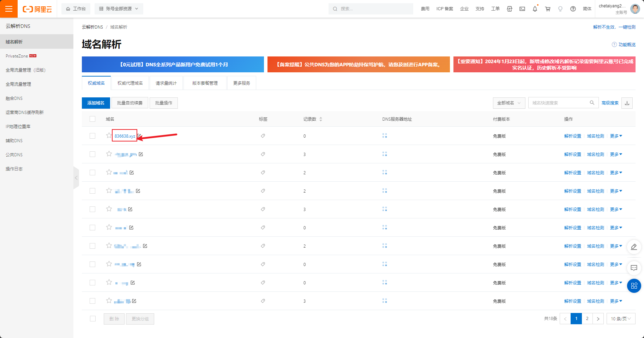Click the next page arrow
644x338 pixels.
(x=598, y=319)
